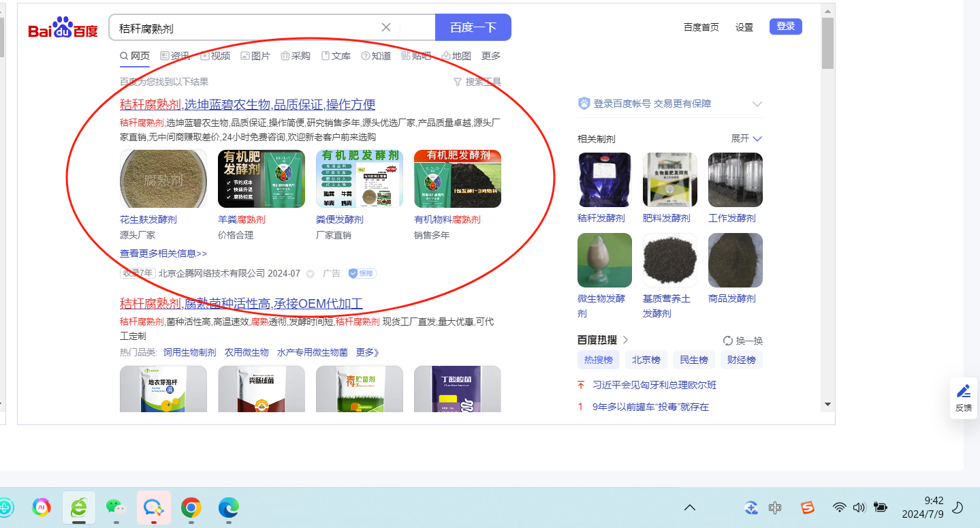Click the 换一换 refresh icon
The height and width of the screenshot is (528, 980).
point(727,341)
